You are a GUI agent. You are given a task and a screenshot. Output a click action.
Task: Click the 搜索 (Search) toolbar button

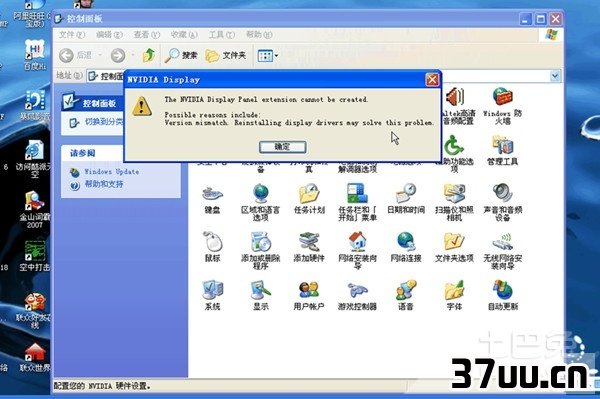[181, 55]
